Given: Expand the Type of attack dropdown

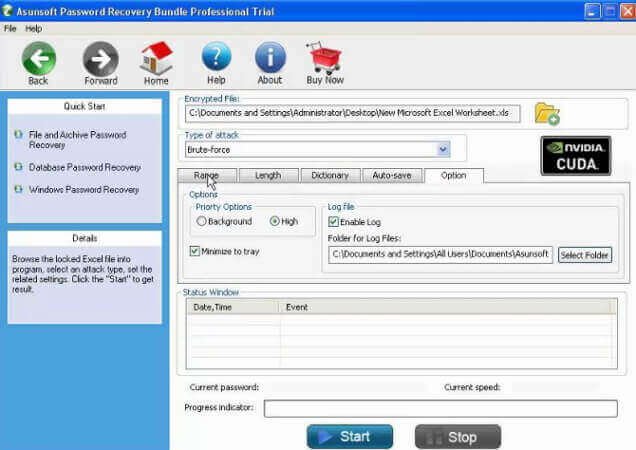Looking at the screenshot, I should click(x=443, y=150).
